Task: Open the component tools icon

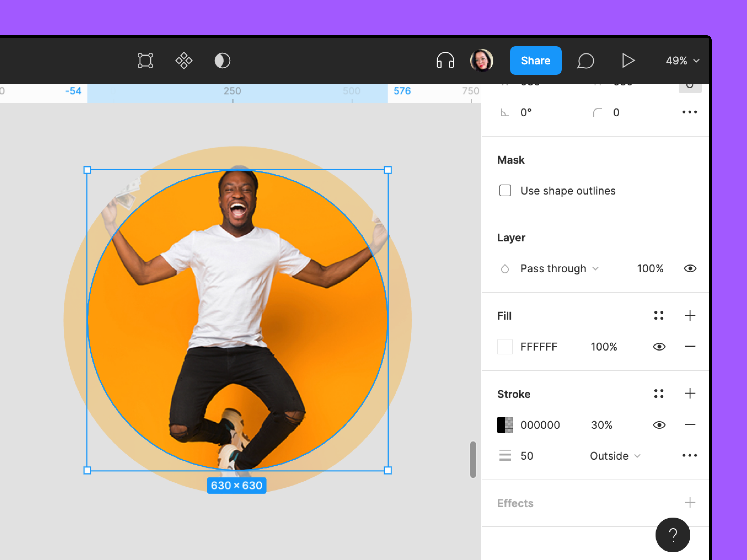Action: coord(184,61)
